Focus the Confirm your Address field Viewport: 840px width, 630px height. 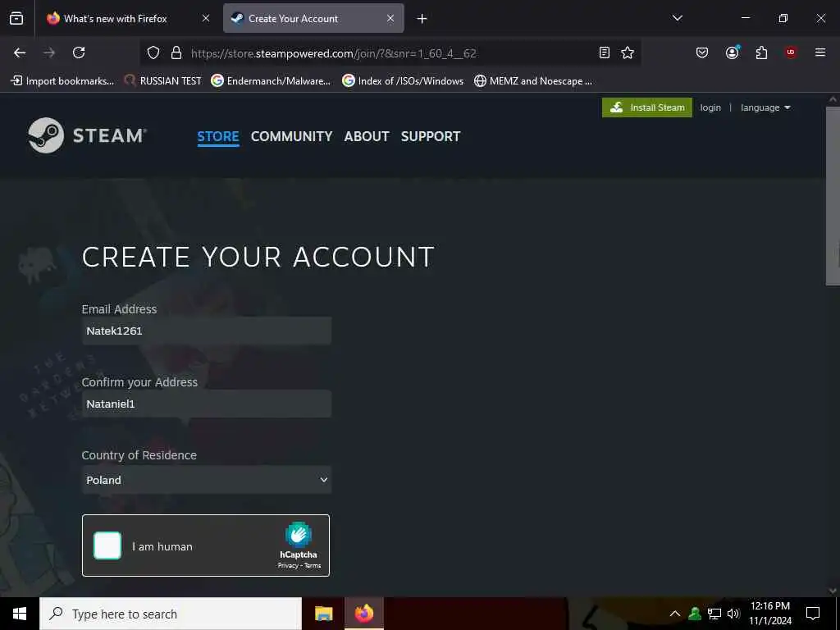click(x=206, y=404)
